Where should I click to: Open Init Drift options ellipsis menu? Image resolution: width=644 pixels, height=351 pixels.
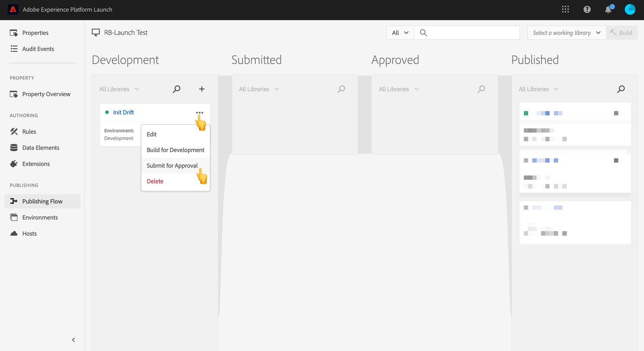pos(199,113)
